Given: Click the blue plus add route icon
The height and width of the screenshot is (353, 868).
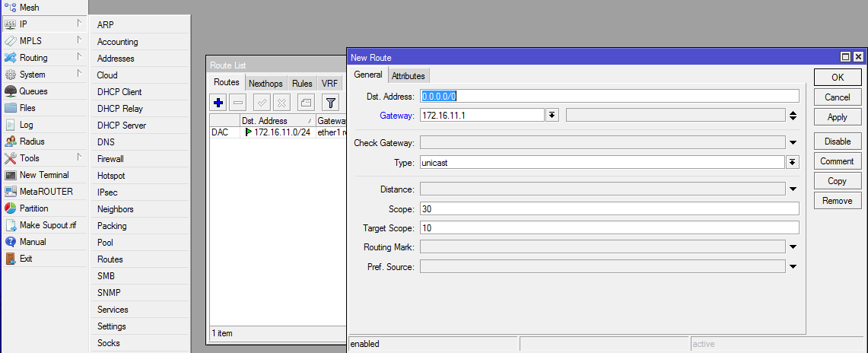Looking at the screenshot, I should 218,103.
